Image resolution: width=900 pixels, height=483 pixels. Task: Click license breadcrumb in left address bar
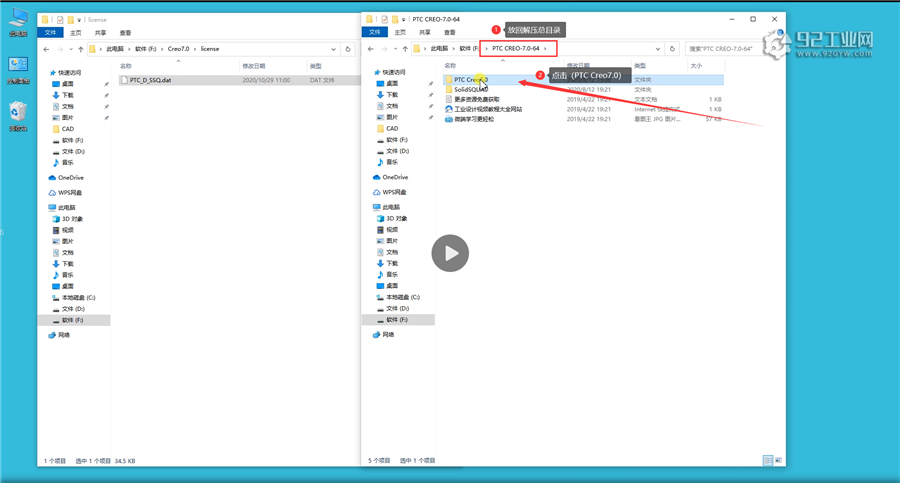click(x=210, y=49)
